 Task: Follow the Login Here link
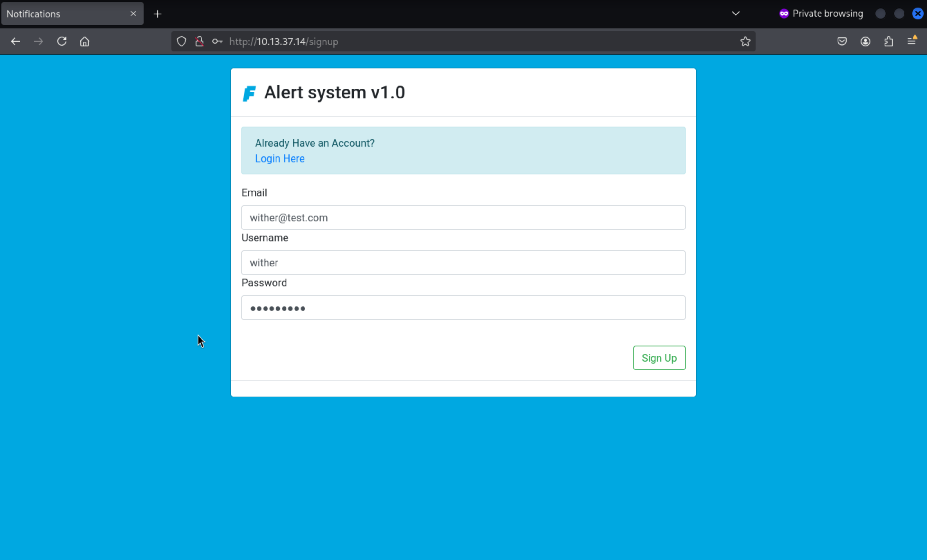[x=279, y=158]
